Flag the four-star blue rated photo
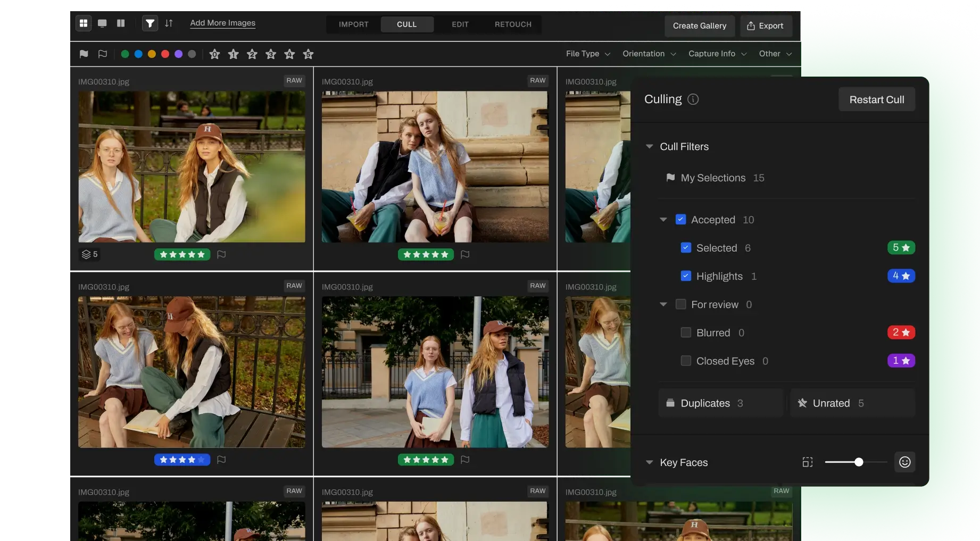 coord(221,460)
